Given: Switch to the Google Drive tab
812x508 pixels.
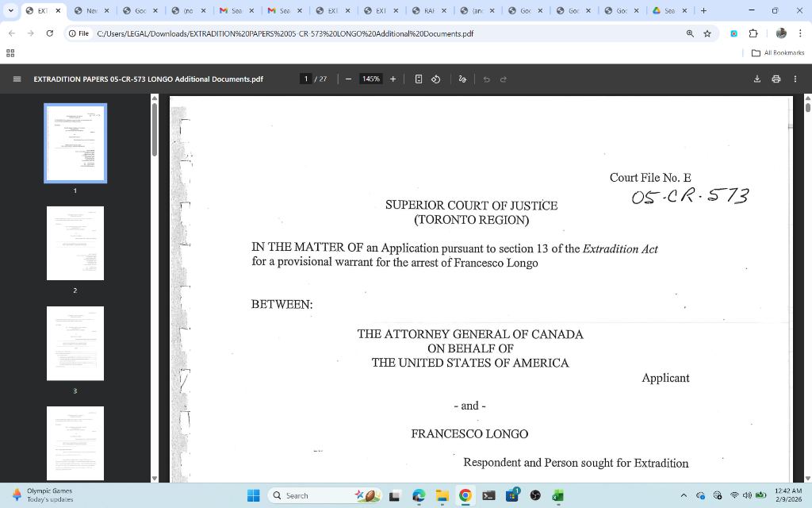Looking at the screenshot, I should tap(665, 11).
